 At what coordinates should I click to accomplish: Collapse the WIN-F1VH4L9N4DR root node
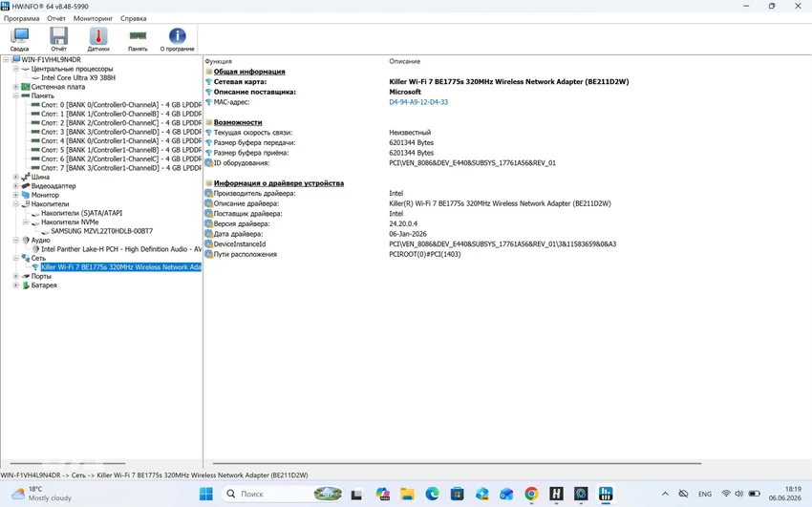click(x=7, y=59)
